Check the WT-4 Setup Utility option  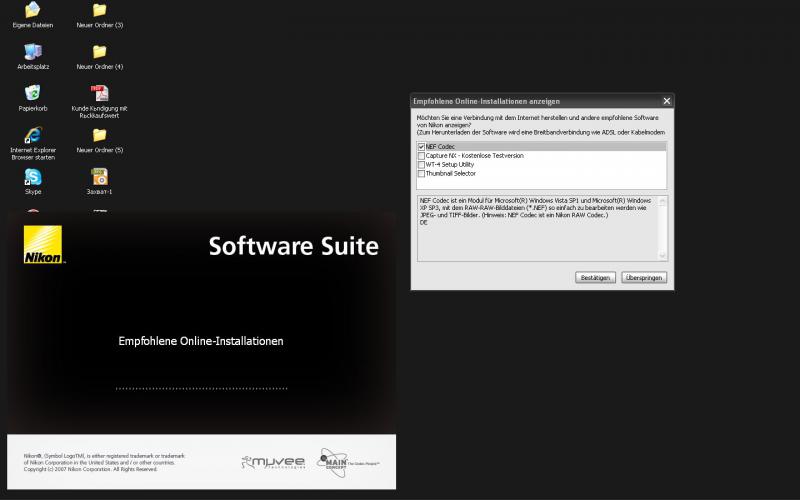click(x=421, y=165)
